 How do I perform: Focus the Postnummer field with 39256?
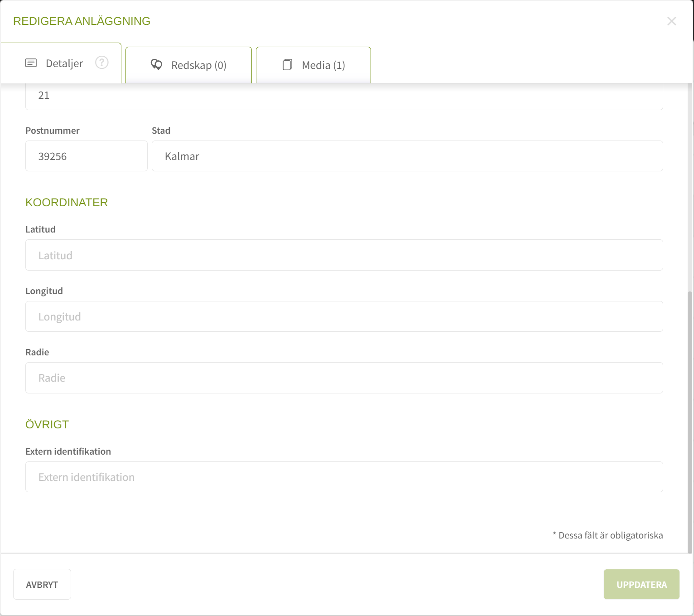coord(86,156)
